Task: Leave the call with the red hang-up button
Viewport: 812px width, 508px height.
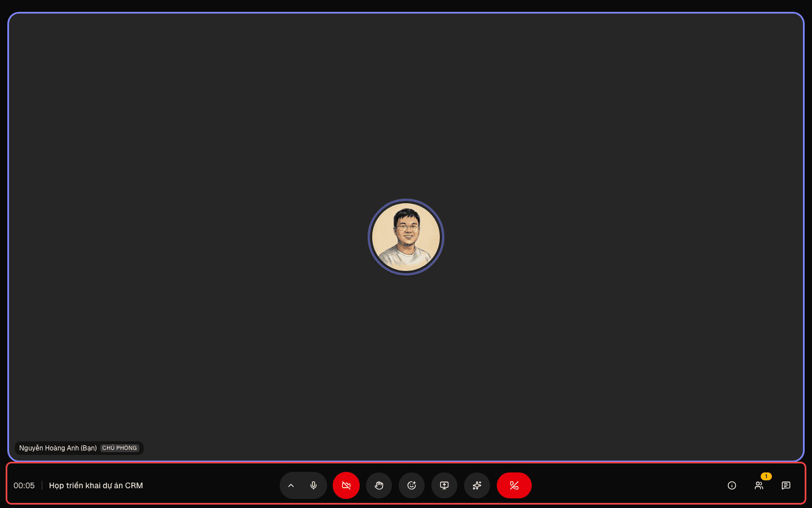Action: tap(514, 485)
